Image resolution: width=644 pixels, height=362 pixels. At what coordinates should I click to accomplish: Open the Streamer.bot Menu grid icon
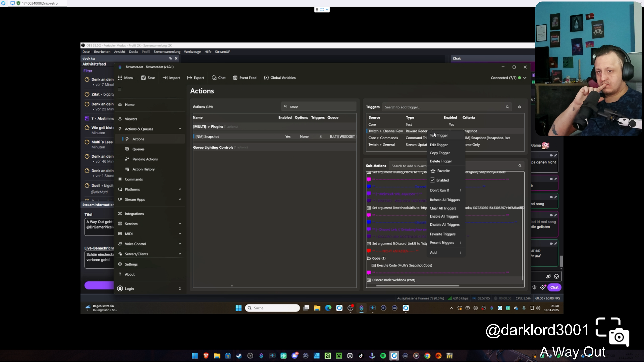coord(120,78)
